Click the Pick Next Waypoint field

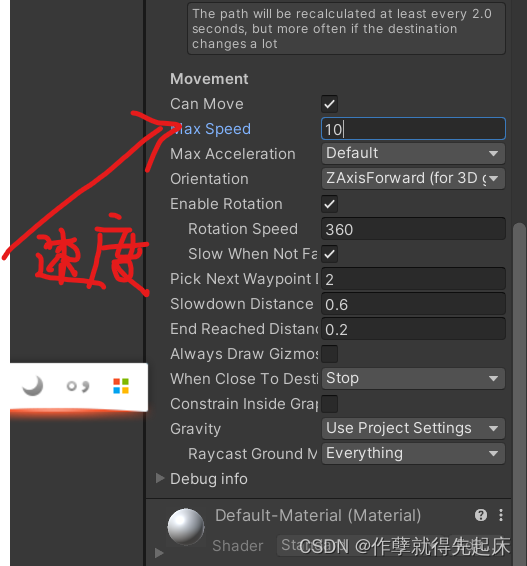coord(413,279)
